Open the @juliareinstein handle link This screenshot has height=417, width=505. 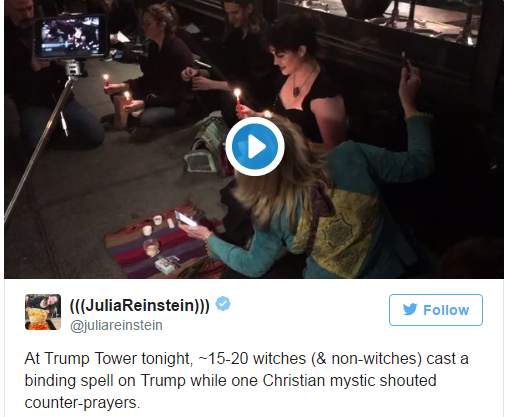(116, 325)
